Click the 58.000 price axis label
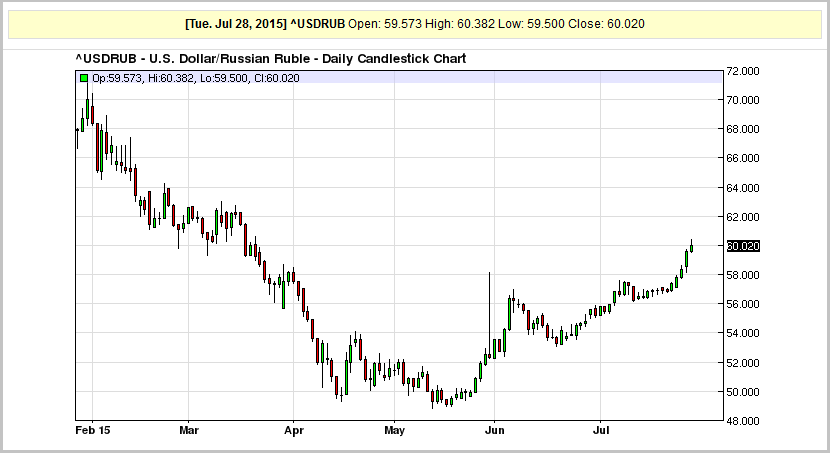Viewport: 830px width, 453px height. [743, 275]
